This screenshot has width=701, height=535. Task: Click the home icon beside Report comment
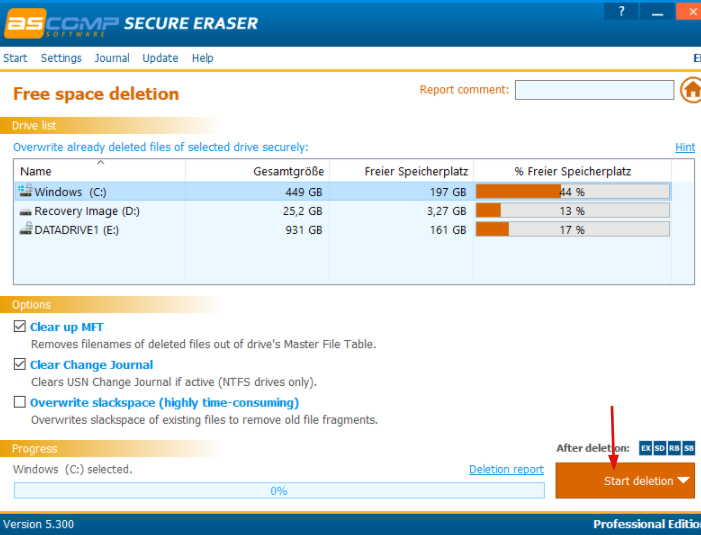pyautogui.click(x=691, y=91)
